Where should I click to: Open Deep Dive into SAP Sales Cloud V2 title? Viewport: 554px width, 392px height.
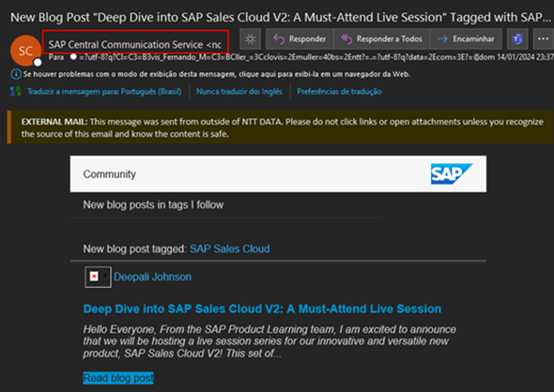(x=262, y=309)
